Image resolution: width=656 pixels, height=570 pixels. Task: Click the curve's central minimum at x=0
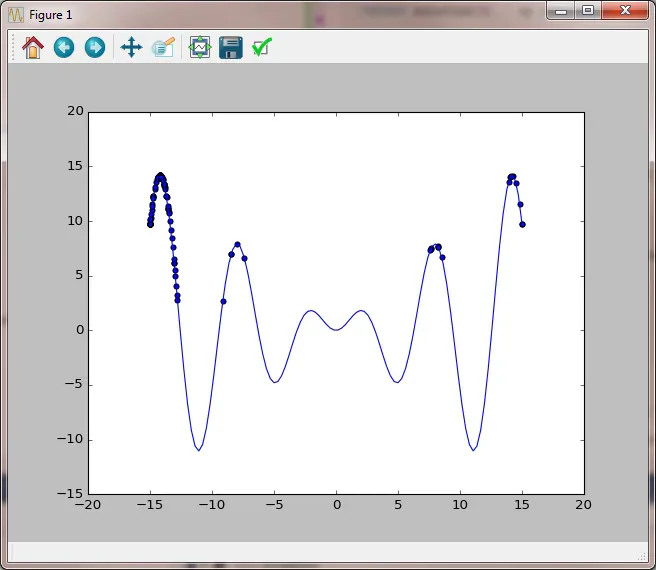click(x=336, y=330)
